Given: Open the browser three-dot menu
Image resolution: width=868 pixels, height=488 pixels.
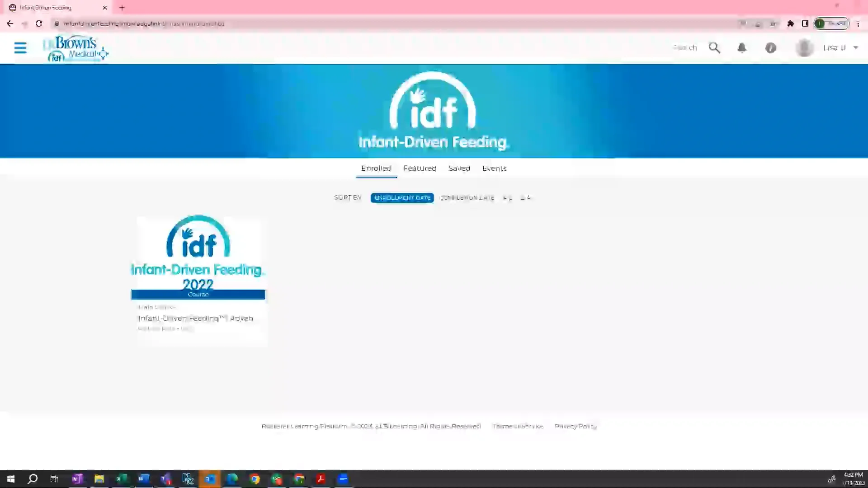Looking at the screenshot, I should tap(858, 23).
